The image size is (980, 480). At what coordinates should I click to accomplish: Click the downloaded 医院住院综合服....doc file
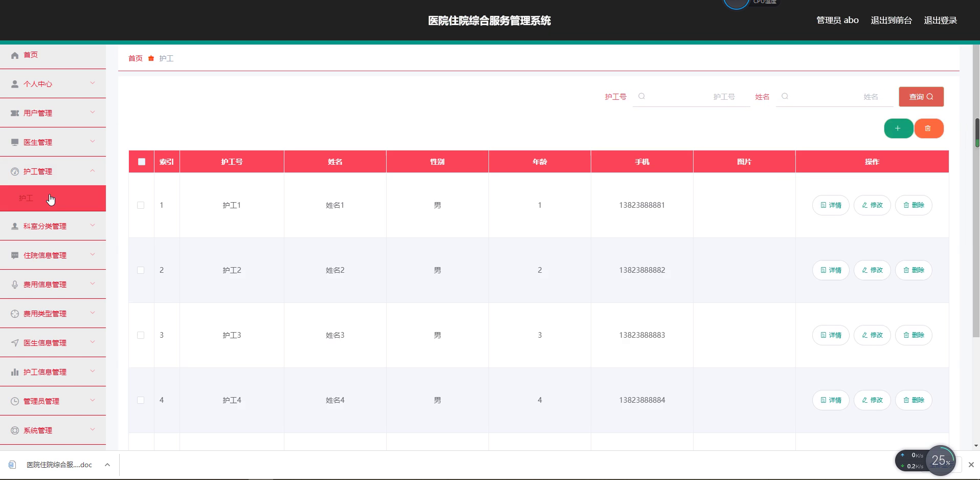[x=59, y=465]
